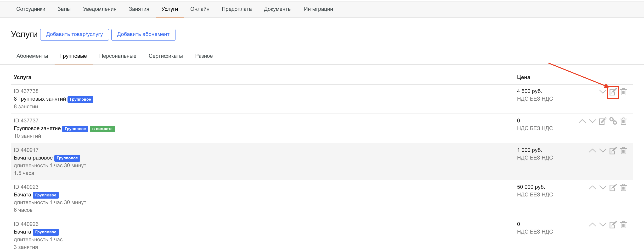Move service ID 437738 down with arrow
Image resolution: width=644 pixels, height=252 pixels.
603,92
